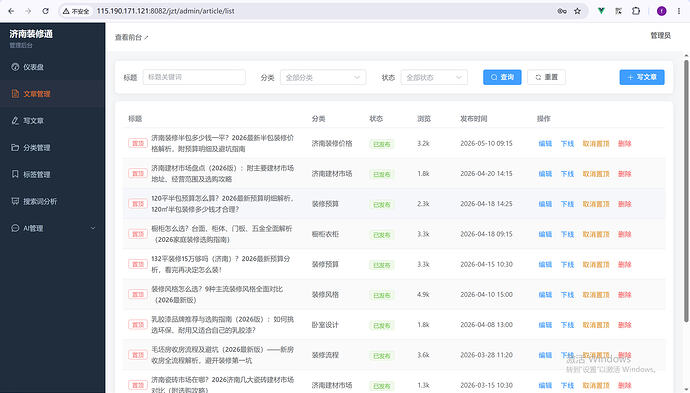The width and height of the screenshot is (690, 393).
Task: Click the 橱柜衣柜 category cell
Action: [x=325, y=234]
